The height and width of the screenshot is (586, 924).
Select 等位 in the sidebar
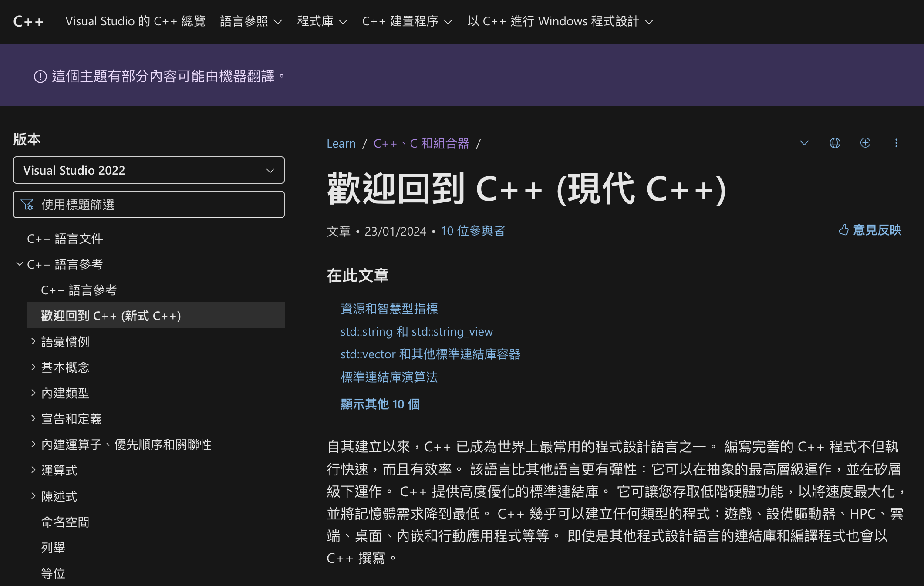point(53,573)
